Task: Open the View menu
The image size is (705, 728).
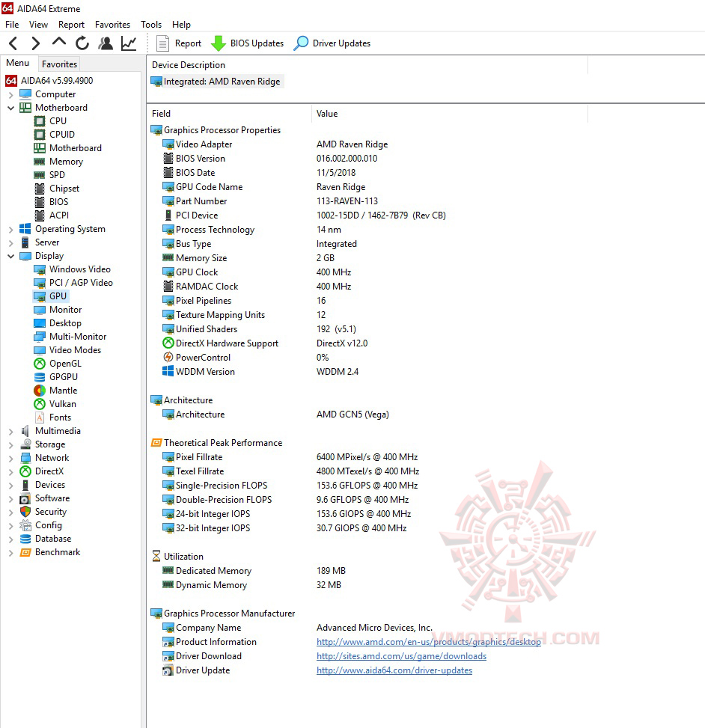Action: [38, 25]
